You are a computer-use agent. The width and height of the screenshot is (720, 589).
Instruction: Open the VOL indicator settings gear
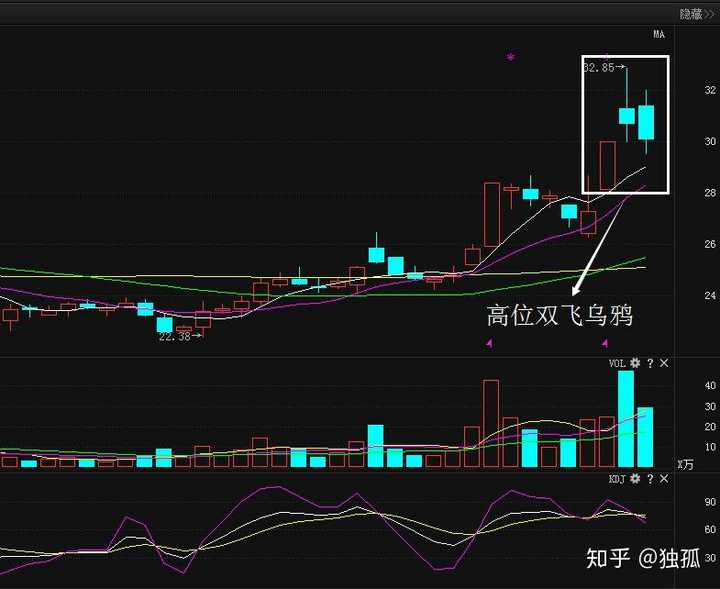[x=635, y=363]
